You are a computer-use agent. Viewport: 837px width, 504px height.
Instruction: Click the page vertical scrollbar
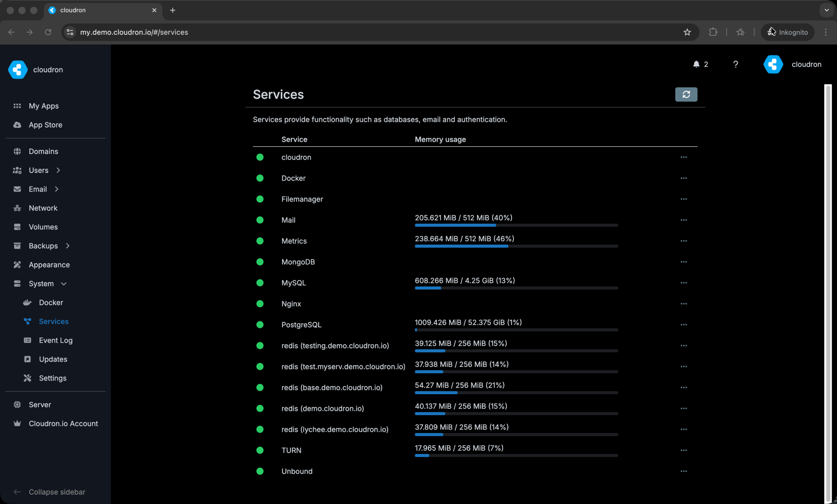[x=828, y=294]
